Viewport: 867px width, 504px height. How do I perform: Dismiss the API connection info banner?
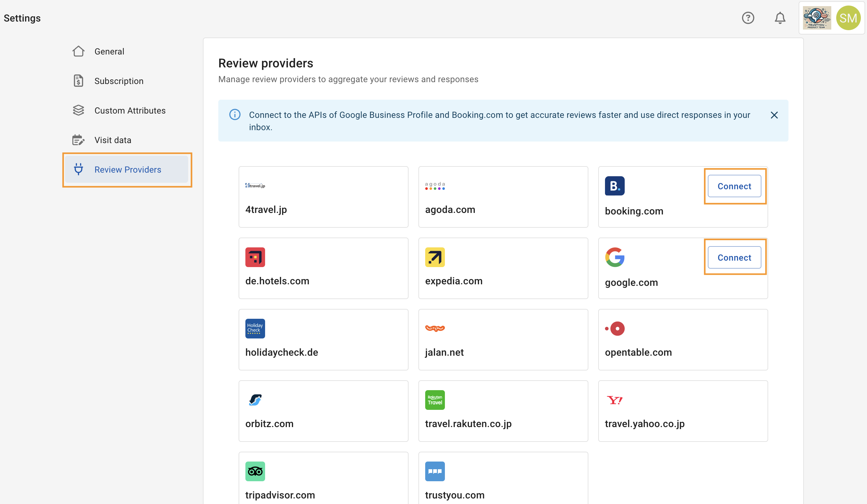point(774,115)
